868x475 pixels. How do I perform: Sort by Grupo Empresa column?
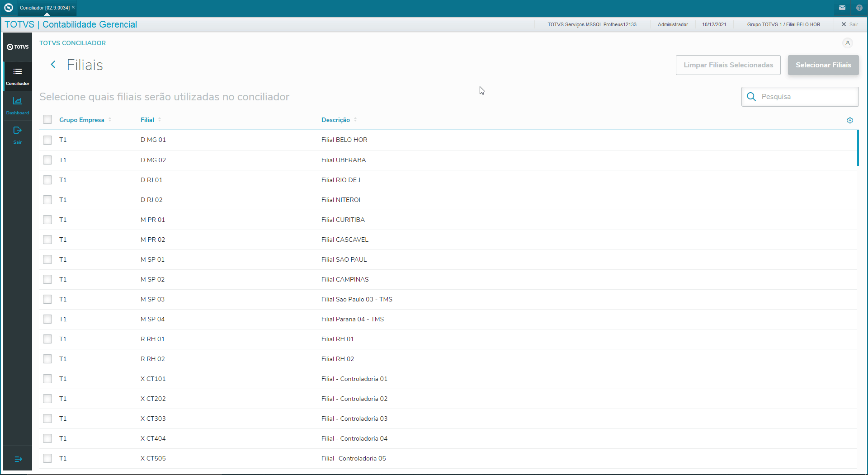pos(85,120)
